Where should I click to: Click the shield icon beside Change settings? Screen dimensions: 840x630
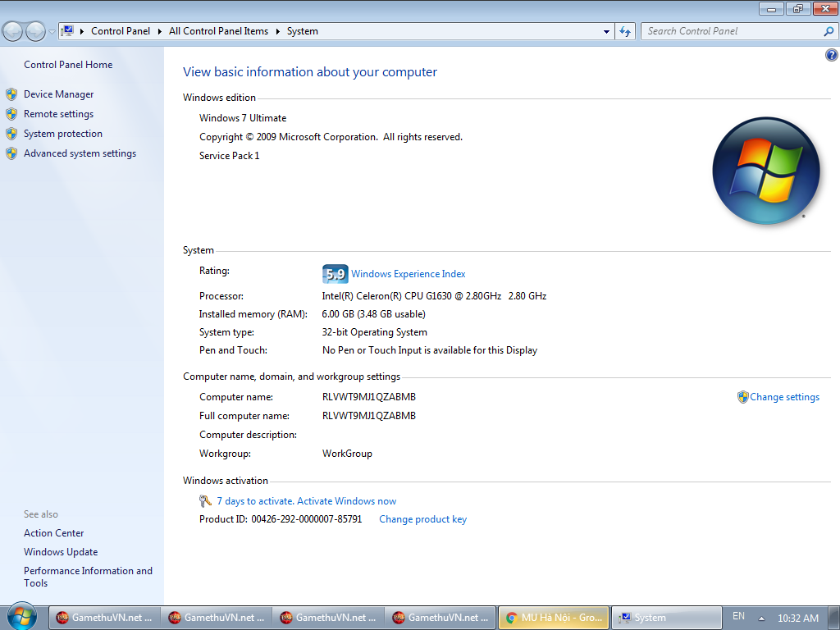pos(742,397)
